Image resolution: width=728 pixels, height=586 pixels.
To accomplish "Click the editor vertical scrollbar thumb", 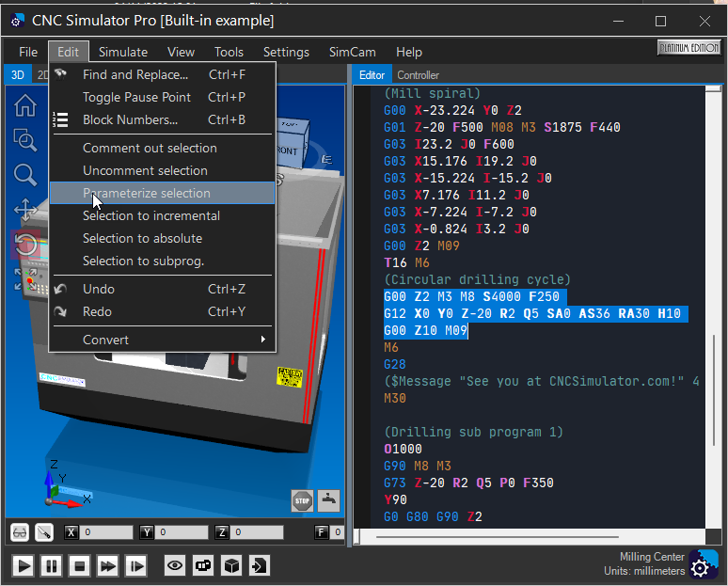I will (x=714, y=390).
